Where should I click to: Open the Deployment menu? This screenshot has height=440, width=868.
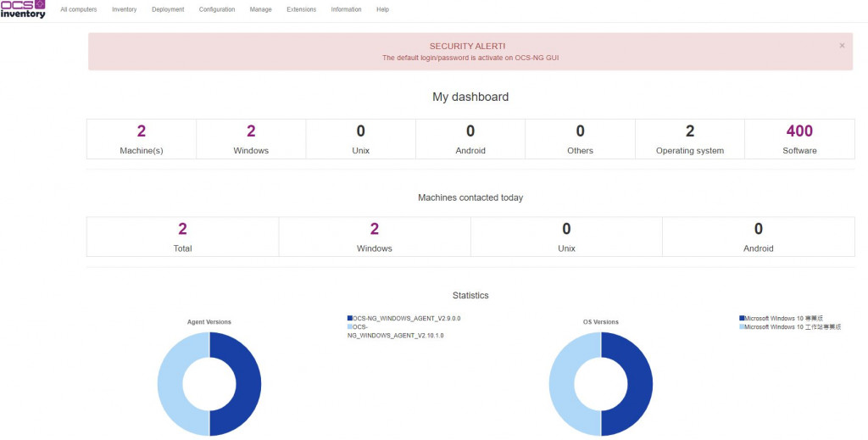tap(168, 9)
